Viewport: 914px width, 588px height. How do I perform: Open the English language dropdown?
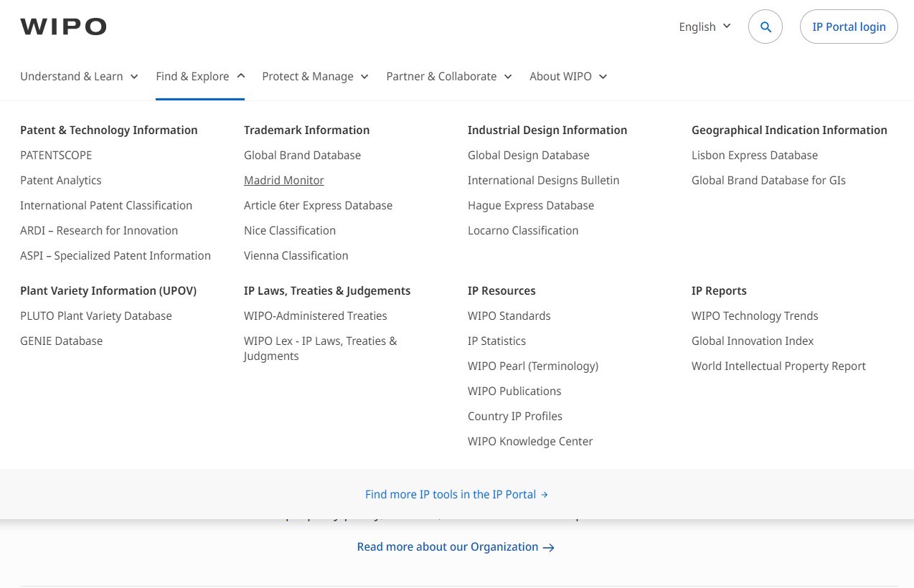[x=705, y=27]
